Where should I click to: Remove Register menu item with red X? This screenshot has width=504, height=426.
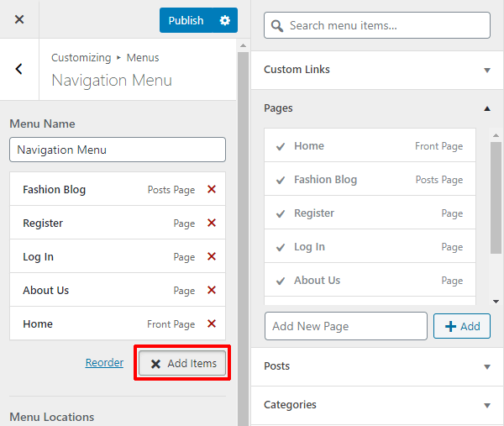click(x=212, y=224)
